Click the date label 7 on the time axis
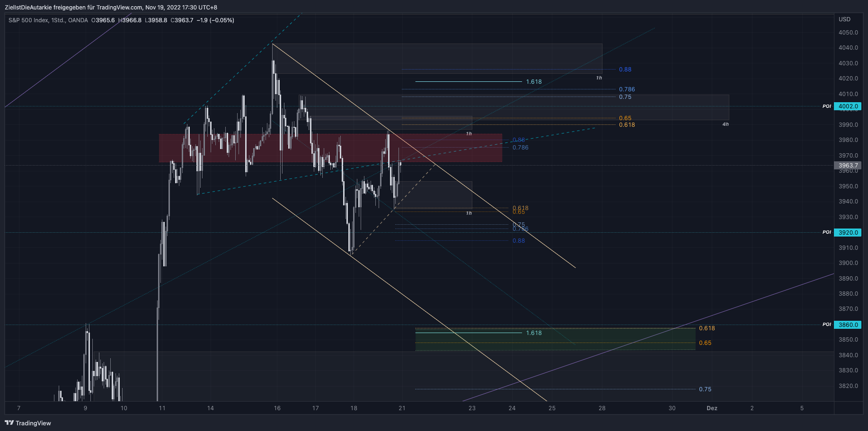Viewport: 868px width, 431px height. (18, 408)
